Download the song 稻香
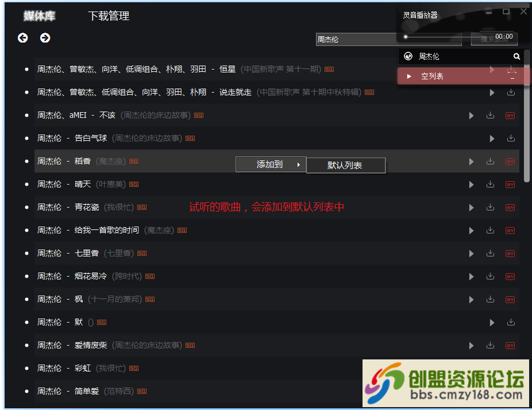 pyautogui.click(x=490, y=161)
